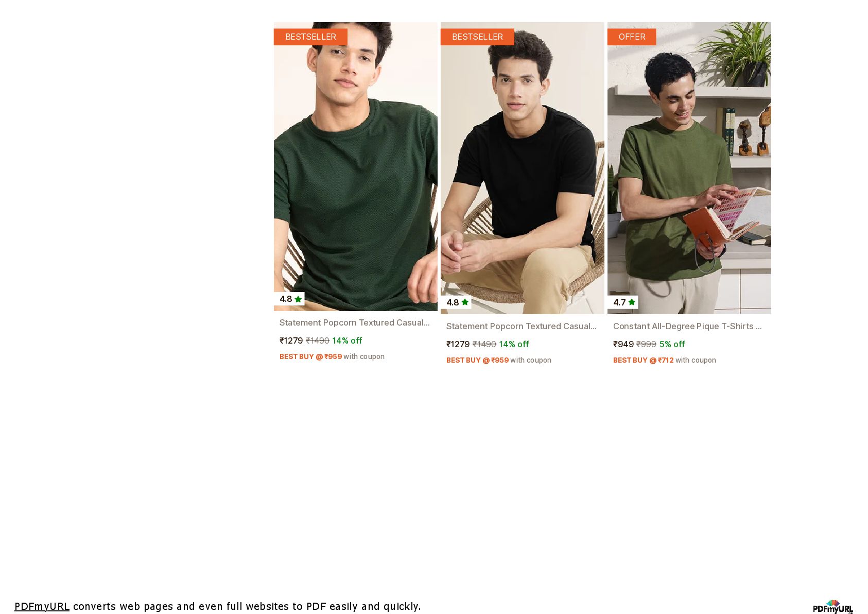The image size is (868, 614).
Task: Open the second Statement Popcorn Textured Casual title
Action: (x=522, y=326)
